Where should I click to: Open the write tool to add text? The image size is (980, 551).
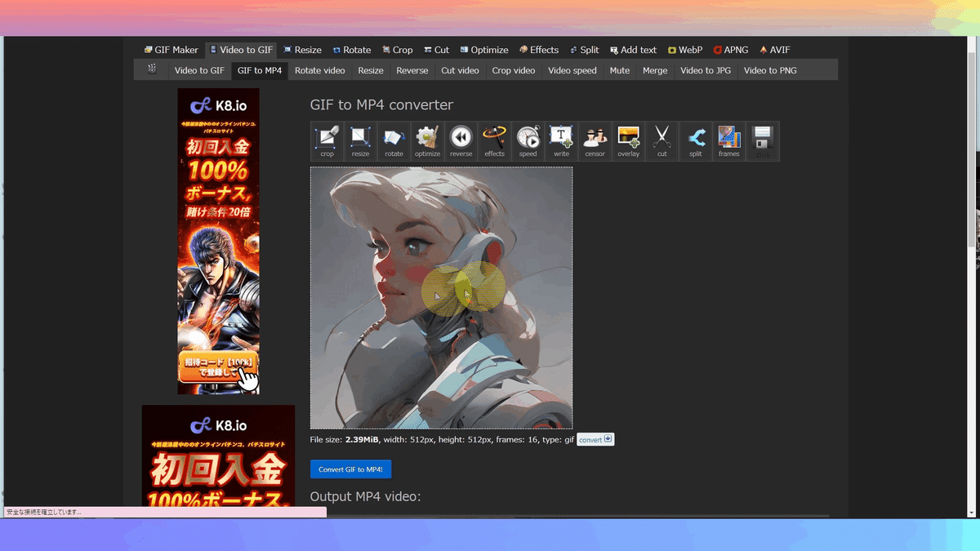tap(561, 141)
